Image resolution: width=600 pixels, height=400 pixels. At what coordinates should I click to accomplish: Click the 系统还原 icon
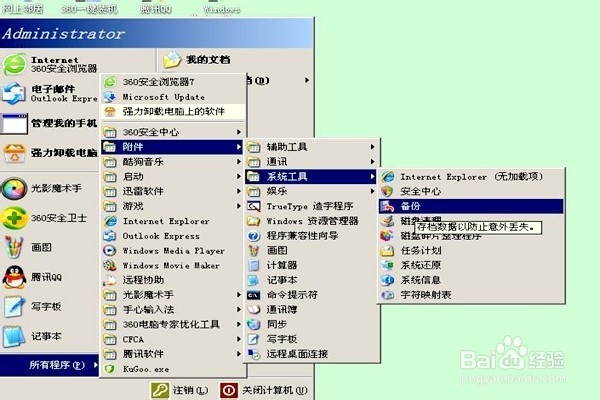pyautogui.click(x=387, y=265)
